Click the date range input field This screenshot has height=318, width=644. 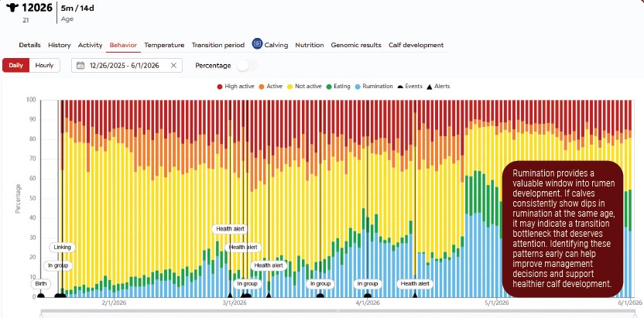[127, 65]
